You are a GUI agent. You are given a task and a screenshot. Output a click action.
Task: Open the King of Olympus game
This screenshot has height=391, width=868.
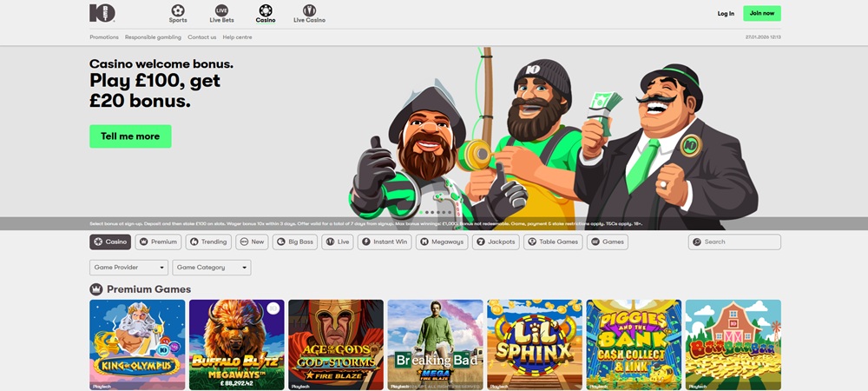137,344
